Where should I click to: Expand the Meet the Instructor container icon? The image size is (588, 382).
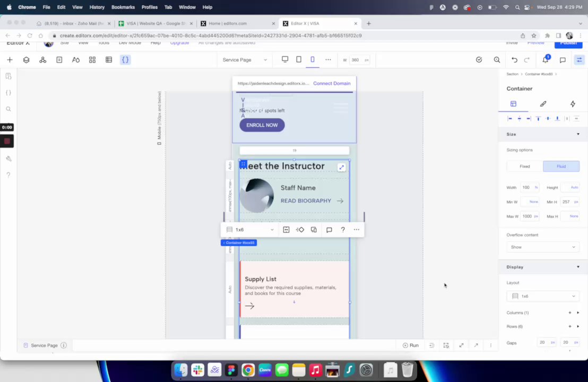click(341, 167)
